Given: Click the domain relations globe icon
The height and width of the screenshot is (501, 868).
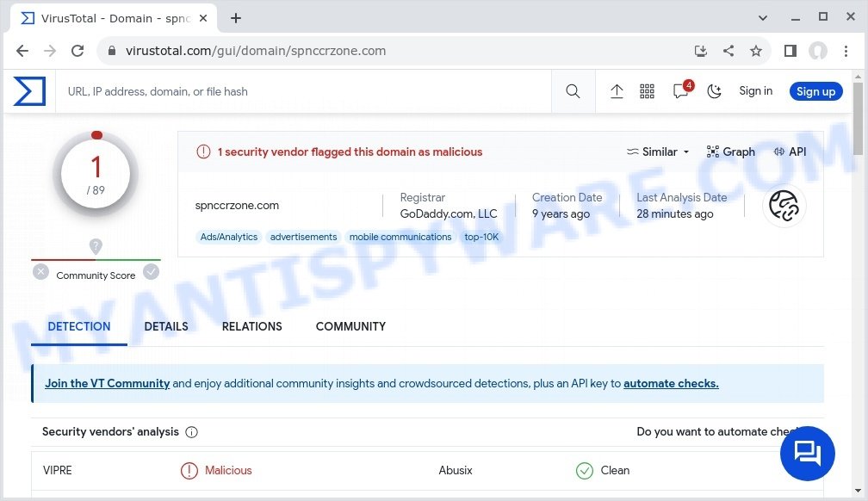Looking at the screenshot, I should click(x=784, y=206).
